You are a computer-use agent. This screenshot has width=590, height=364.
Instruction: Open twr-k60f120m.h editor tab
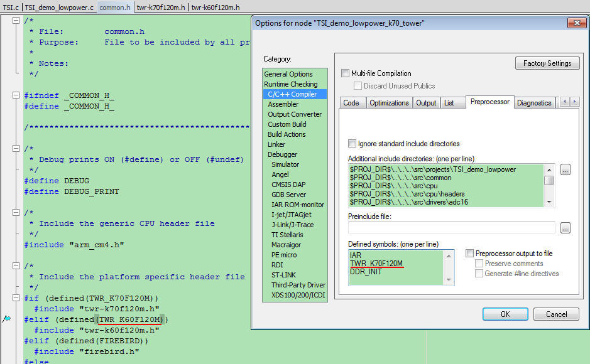(x=216, y=8)
